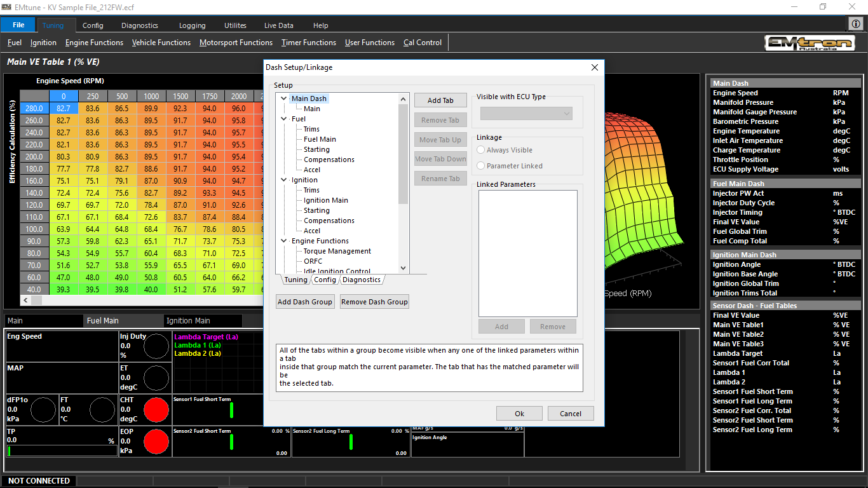Click Sensor1 Fuel Corr Total in Sensor Dash

751,363
